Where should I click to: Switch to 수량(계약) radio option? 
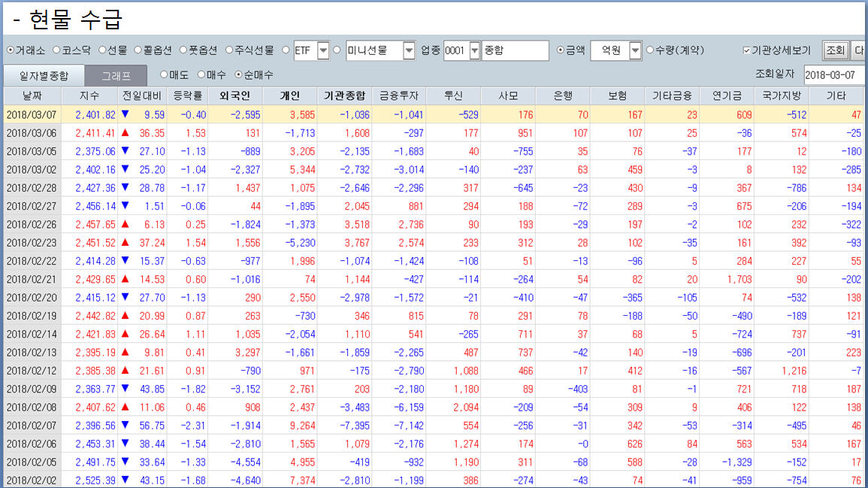click(x=650, y=50)
